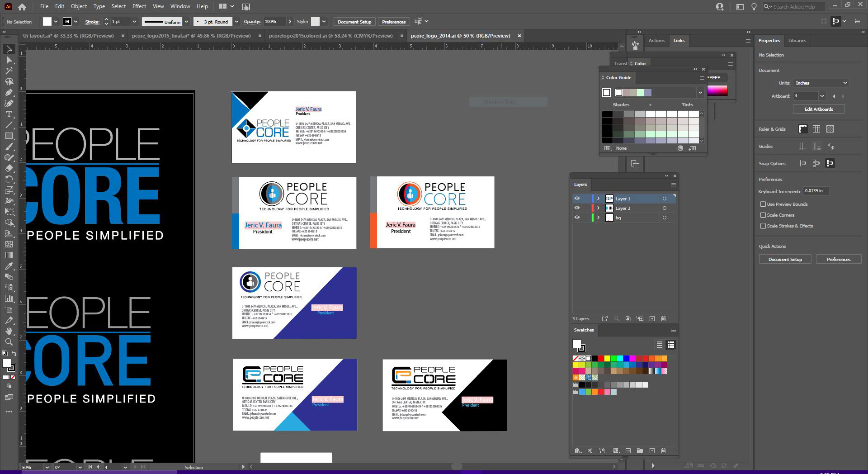868x474 pixels.
Task: Open the 3 pt. Round brush dropdown
Action: (236, 22)
